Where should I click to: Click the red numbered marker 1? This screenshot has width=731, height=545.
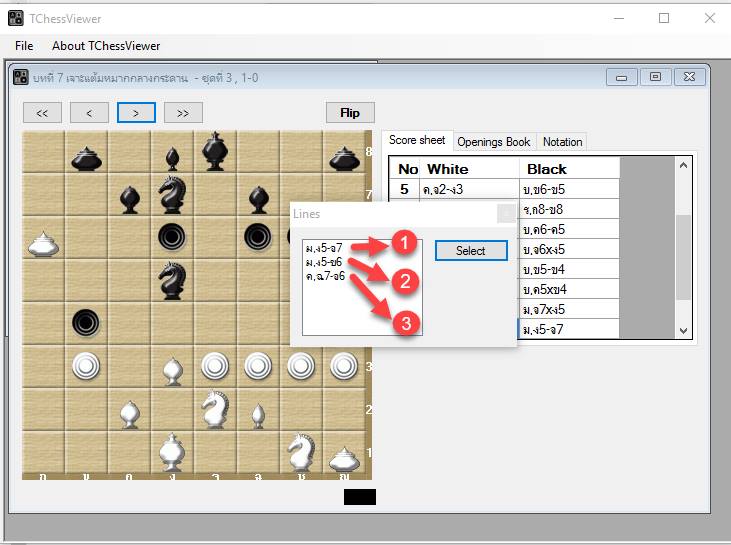[403, 242]
